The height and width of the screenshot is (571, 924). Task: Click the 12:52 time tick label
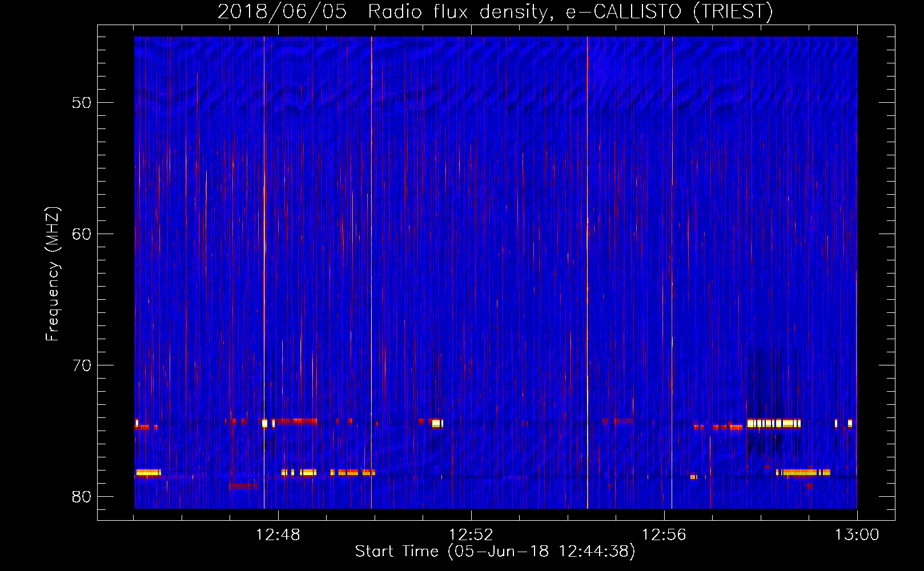click(471, 535)
